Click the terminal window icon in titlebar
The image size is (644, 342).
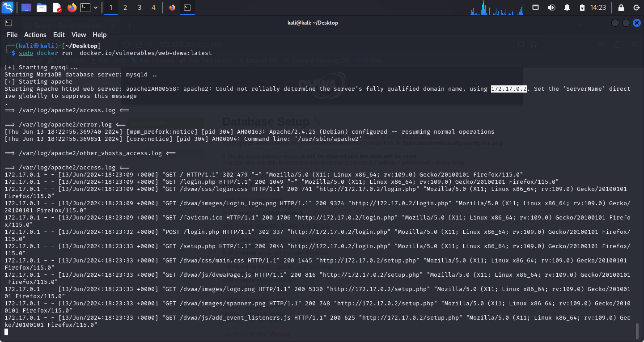tap(8, 23)
